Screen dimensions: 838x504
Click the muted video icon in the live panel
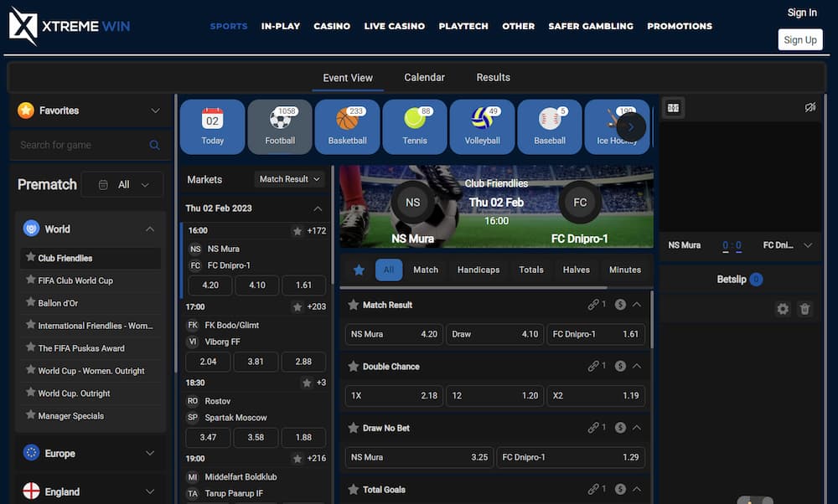tap(810, 107)
